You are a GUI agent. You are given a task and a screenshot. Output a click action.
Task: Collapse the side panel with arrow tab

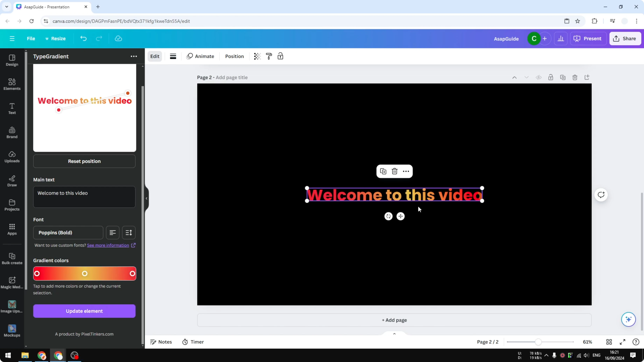147,198
